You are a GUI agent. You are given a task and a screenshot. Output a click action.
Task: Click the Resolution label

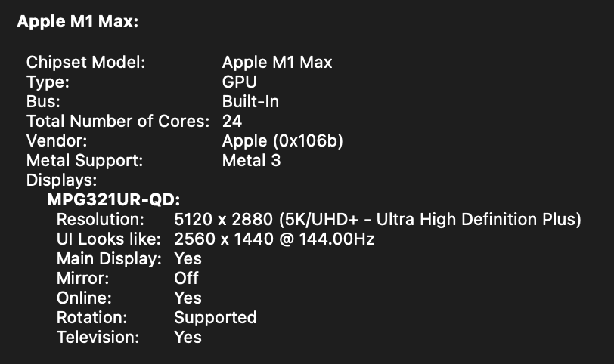[100, 220]
